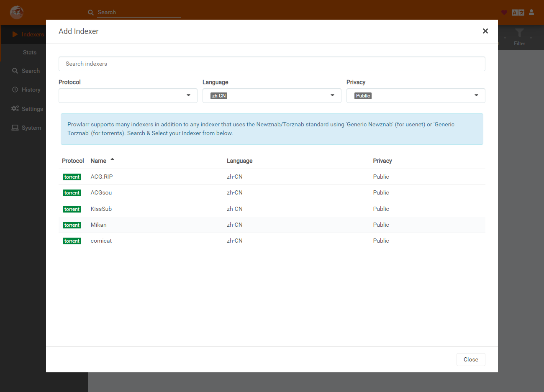Click the torrent badge for ACGsou
This screenshot has width=544, height=392.
(72, 193)
